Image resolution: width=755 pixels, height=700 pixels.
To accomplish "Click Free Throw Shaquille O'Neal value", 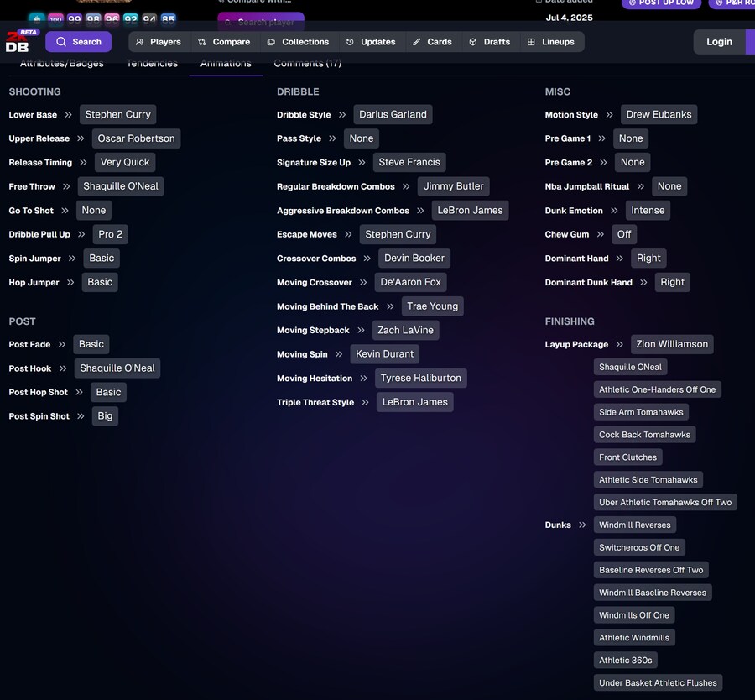I will (x=121, y=186).
